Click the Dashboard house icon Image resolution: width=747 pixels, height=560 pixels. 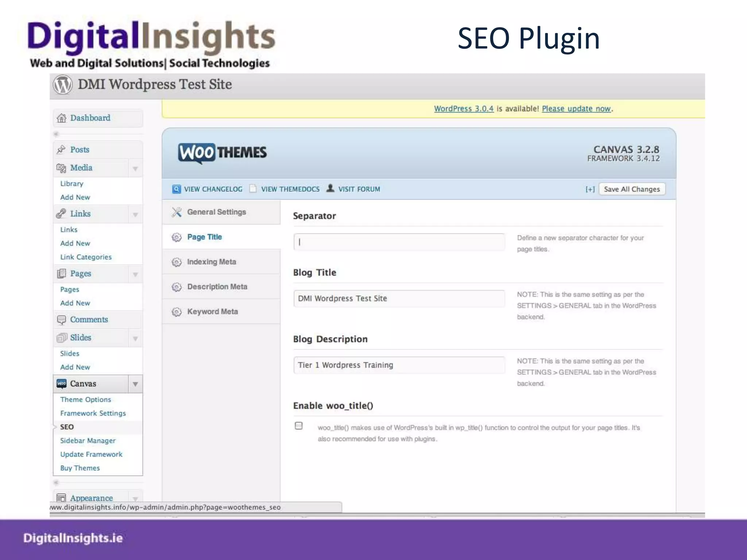(62, 118)
